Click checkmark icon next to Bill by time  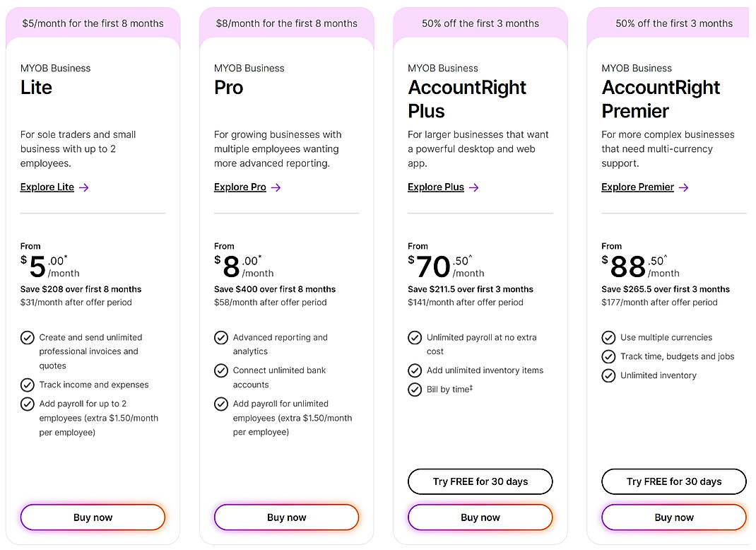coord(415,390)
